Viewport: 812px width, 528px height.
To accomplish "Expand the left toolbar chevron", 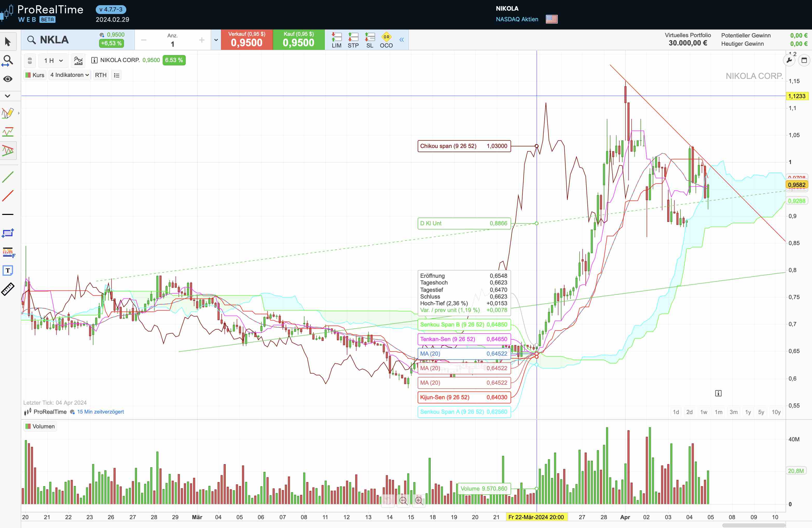I will pos(8,96).
